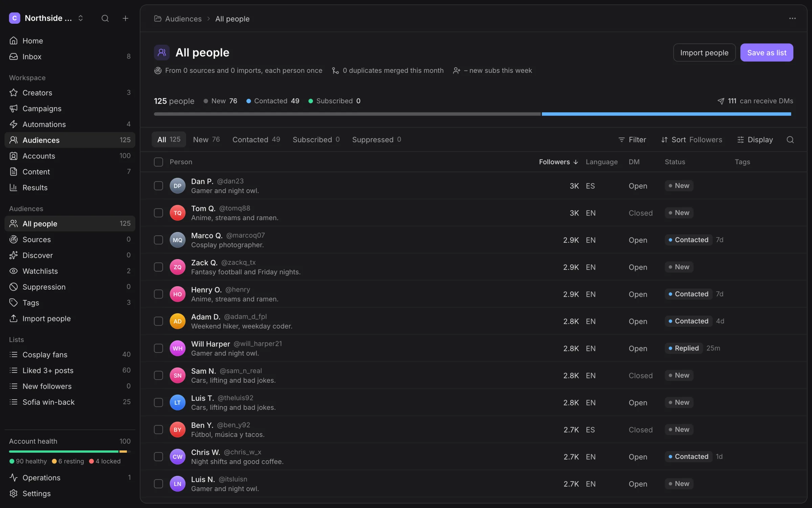Click the Import people button in the header
Image resolution: width=812 pixels, height=508 pixels.
[704, 52]
